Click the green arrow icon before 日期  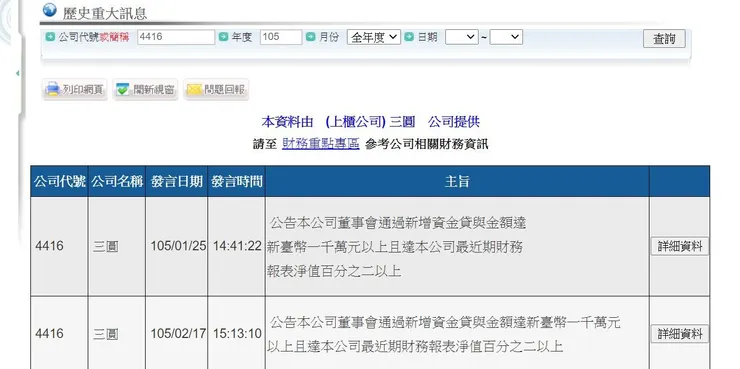point(409,37)
